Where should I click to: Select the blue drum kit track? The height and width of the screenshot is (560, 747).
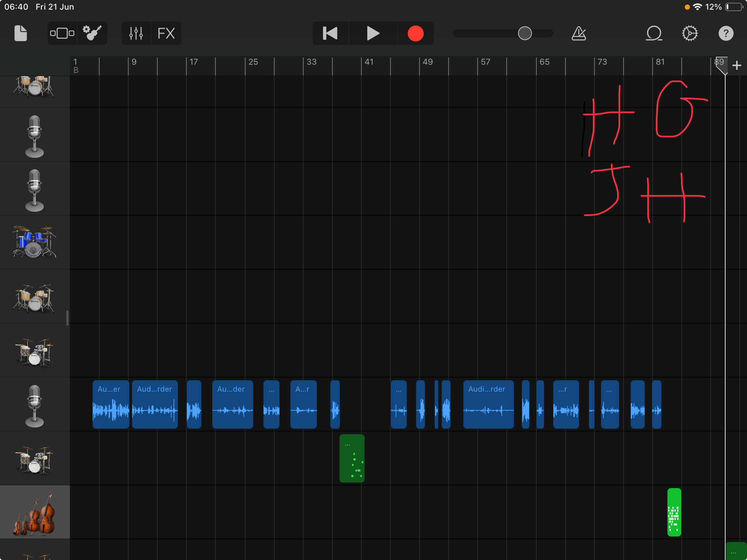click(35, 243)
